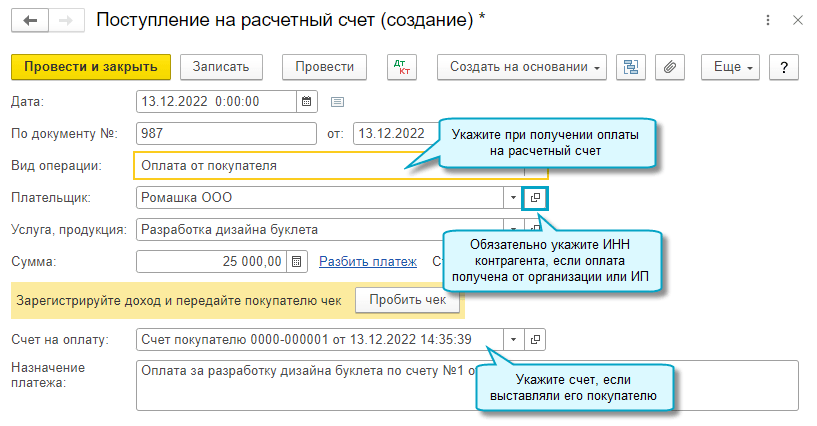
Task: Click the paperclip attachments icon
Action: [x=669, y=67]
